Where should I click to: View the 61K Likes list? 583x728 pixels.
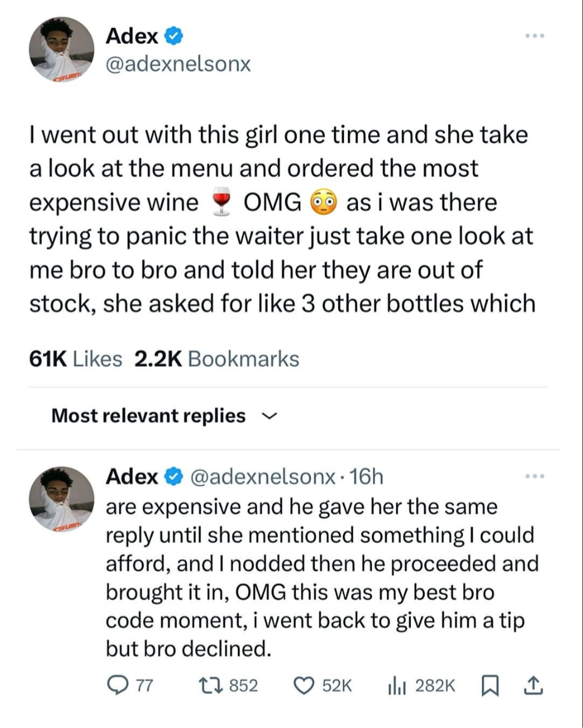point(75,359)
